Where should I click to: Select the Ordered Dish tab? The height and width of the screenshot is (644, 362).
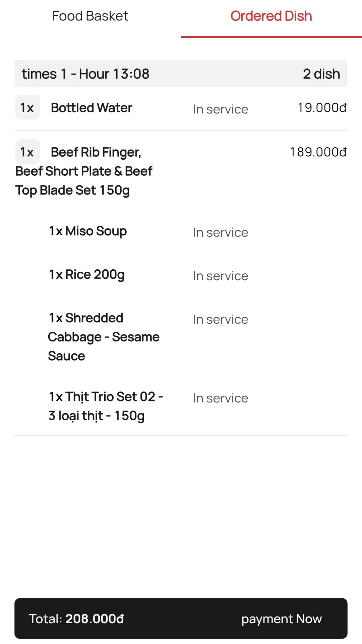pos(271,16)
